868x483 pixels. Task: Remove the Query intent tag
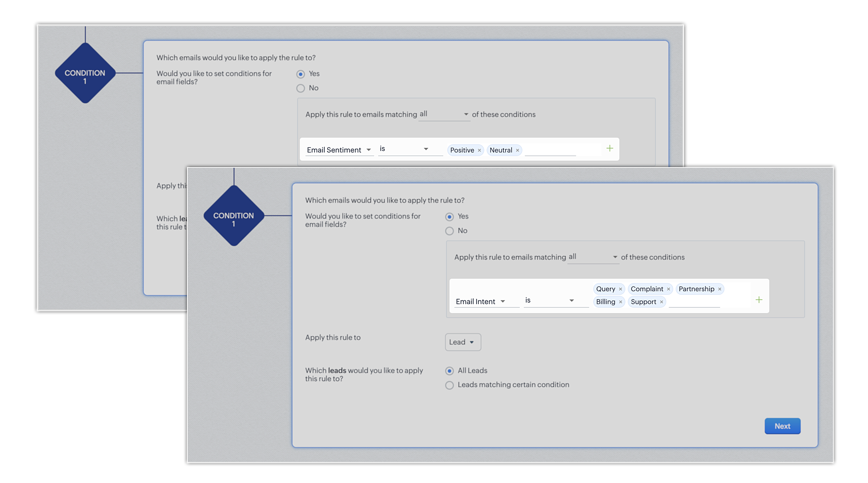point(621,289)
